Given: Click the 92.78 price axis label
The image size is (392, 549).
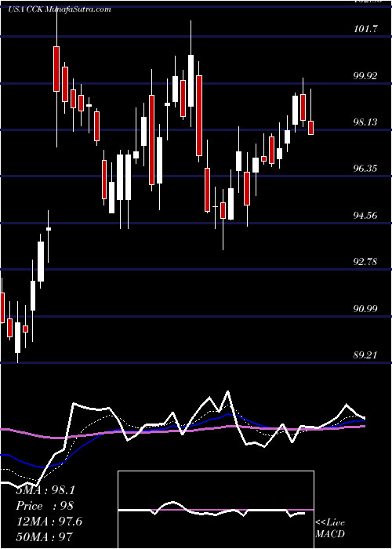Looking at the screenshot, I should 365,261.
